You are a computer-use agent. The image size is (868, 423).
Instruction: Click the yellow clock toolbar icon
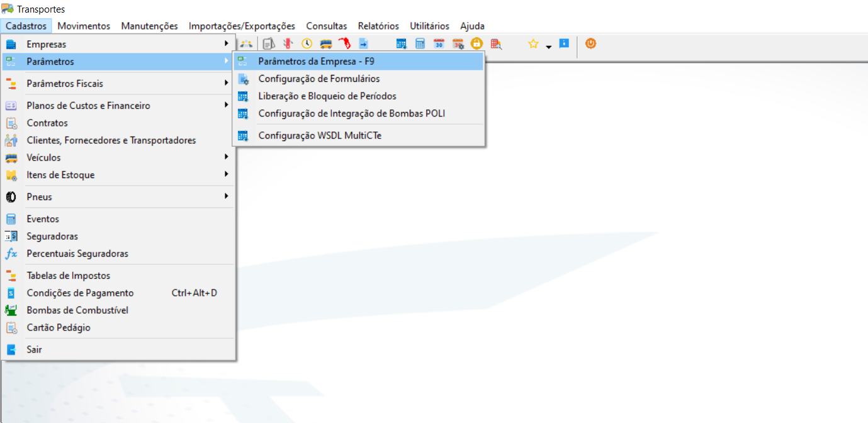pos(307,43)
